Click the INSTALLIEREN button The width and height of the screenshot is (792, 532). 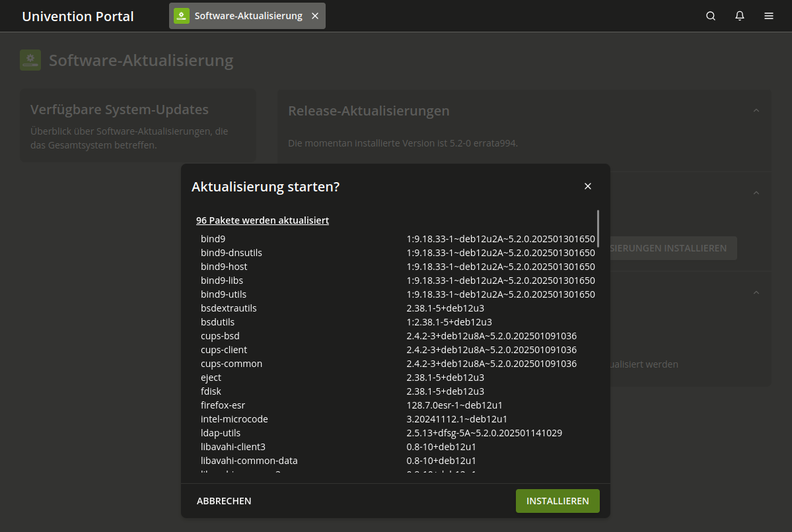[x=558, y=500]
